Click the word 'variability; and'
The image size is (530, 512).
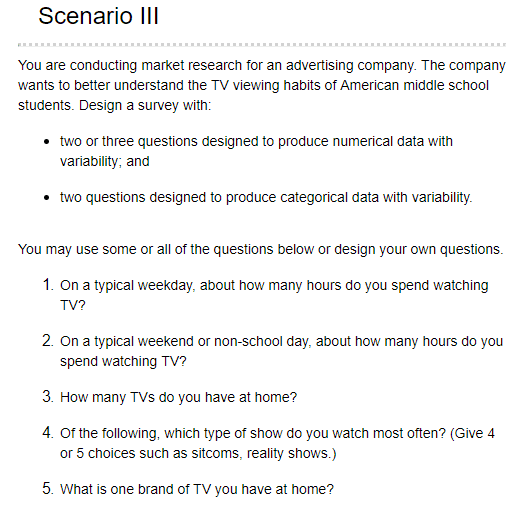105,162
